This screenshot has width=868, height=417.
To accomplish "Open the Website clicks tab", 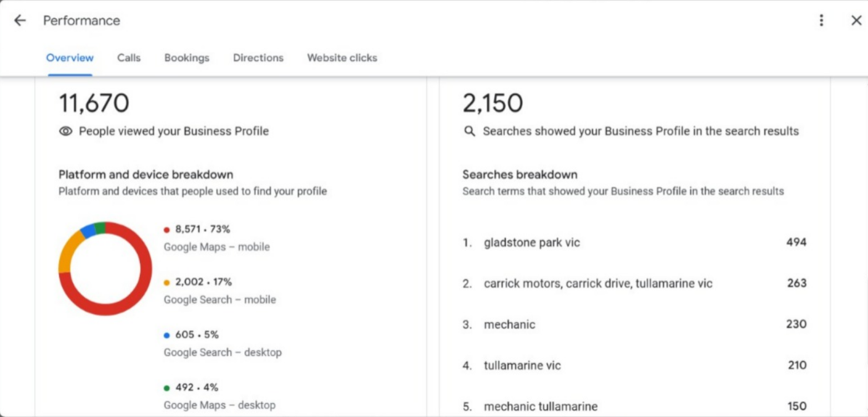I will tap(341, 58).
